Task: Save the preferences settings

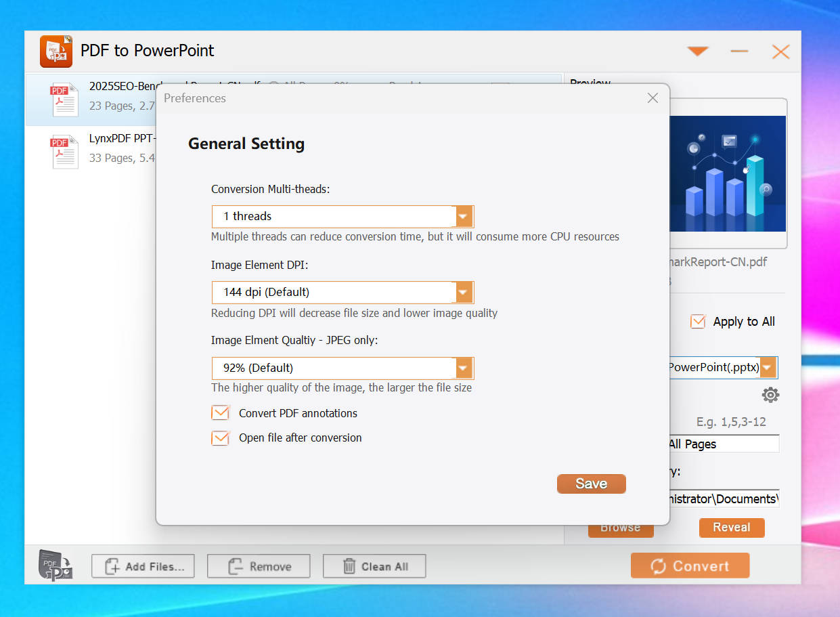Action: [591, 484]
